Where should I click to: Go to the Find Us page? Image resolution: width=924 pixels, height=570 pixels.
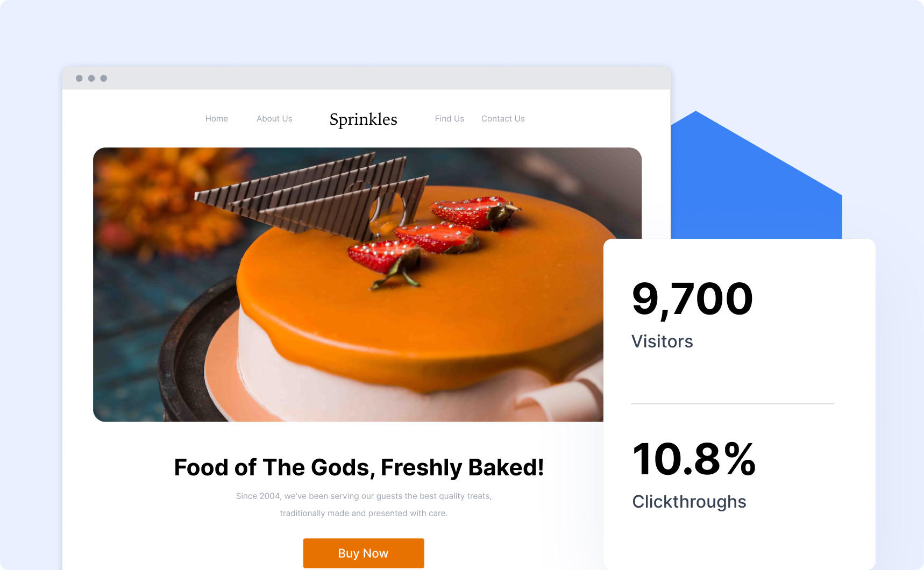(449, 119)
